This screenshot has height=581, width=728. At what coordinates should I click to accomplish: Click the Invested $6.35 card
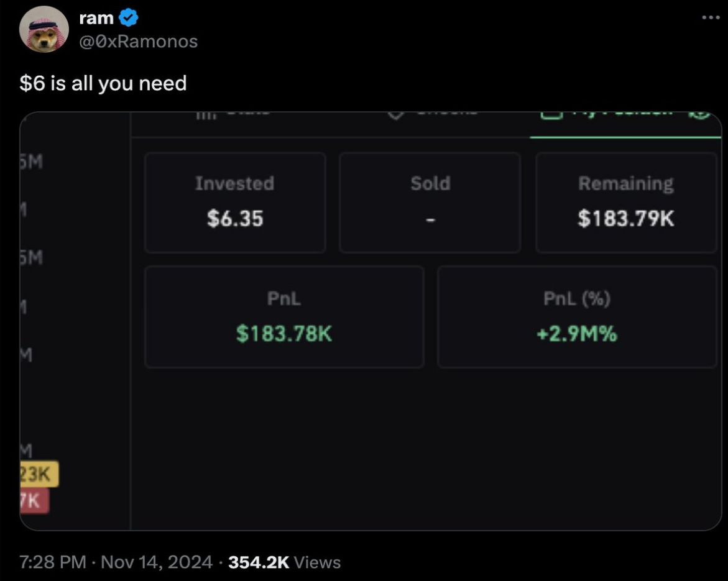tap(235, 203)
